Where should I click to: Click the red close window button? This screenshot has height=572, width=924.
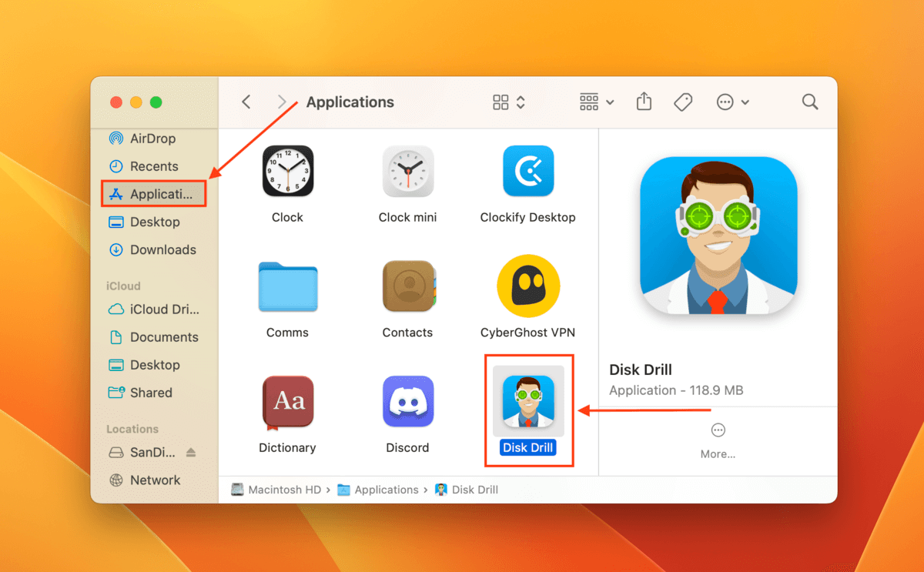pos(116,102)
